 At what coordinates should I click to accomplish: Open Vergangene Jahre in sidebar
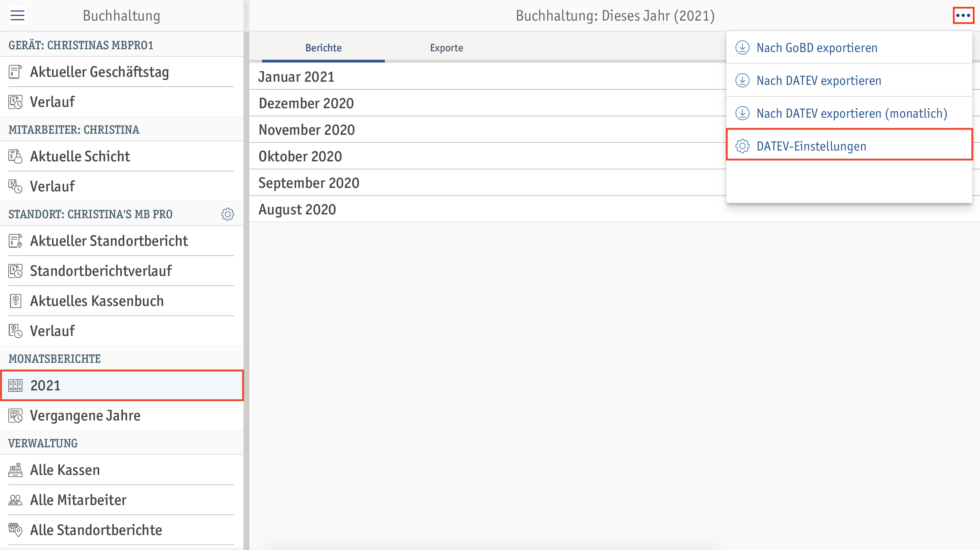pyautogui.click(x=122, y=416)
